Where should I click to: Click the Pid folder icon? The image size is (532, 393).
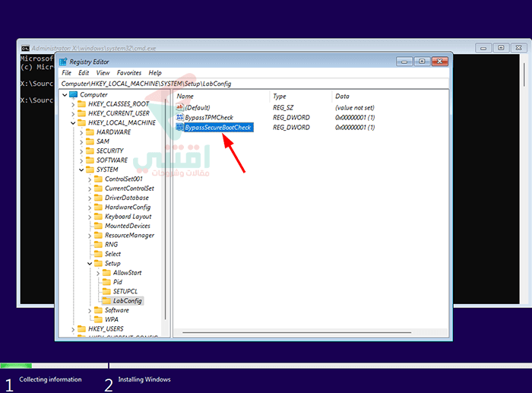(106, 282)
